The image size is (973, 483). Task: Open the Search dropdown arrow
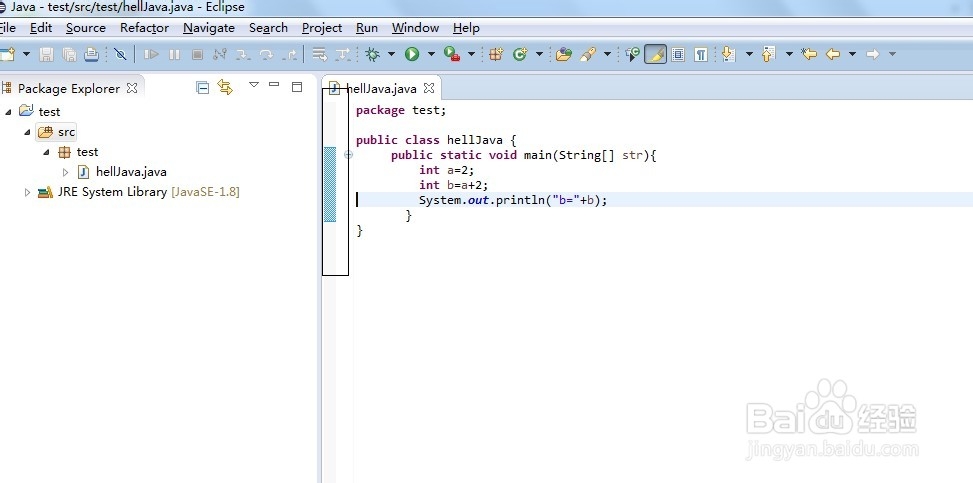(608, 55)
